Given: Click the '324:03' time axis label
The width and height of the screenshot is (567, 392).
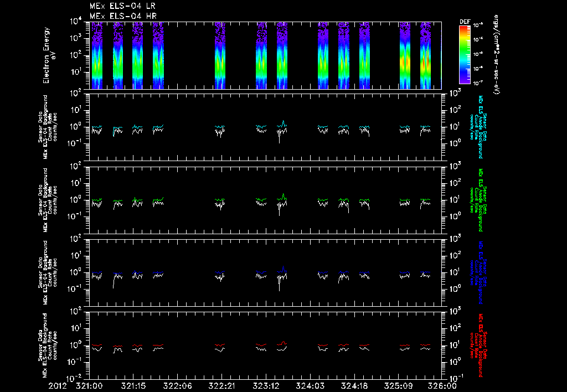Looking at the screenshot, I should pos(310,386).
